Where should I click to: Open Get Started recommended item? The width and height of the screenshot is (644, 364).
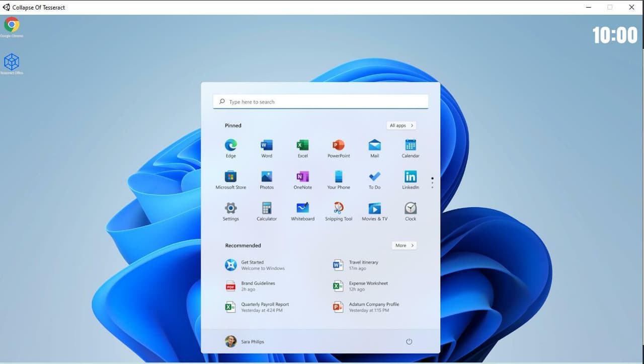[x=255, y=265]
